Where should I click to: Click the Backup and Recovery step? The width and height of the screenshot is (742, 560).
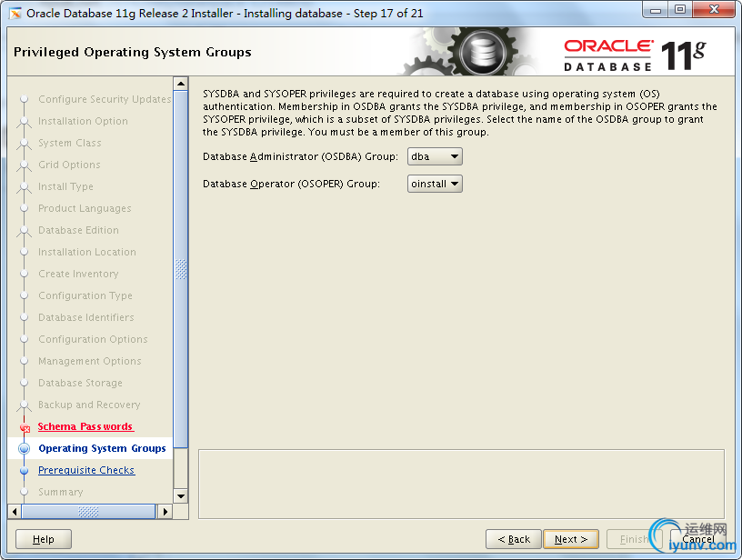89,405
